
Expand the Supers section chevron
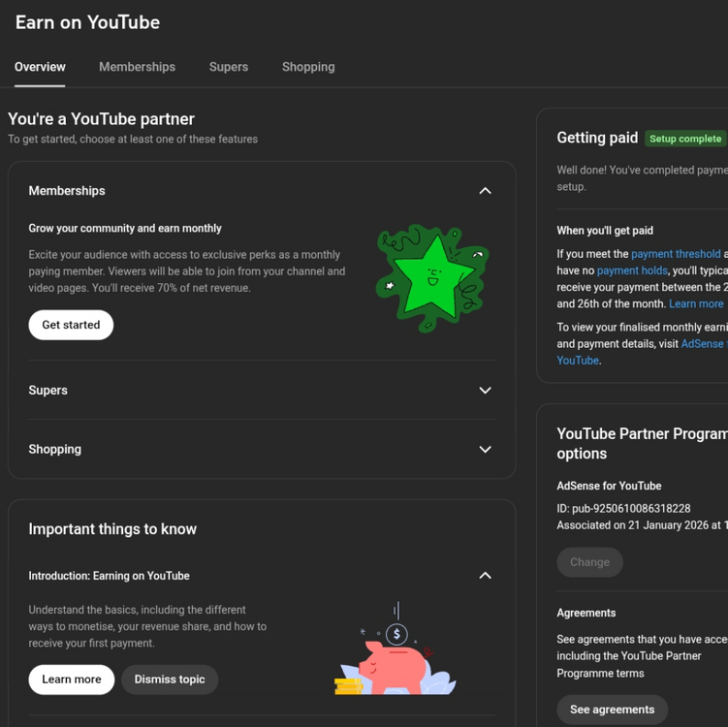point(485,391)
